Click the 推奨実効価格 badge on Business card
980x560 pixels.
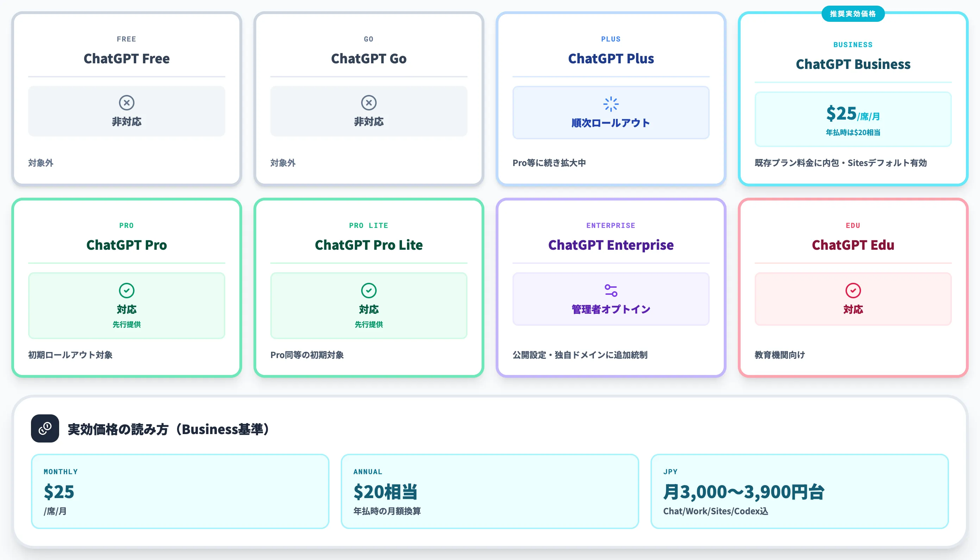point(853,14)
